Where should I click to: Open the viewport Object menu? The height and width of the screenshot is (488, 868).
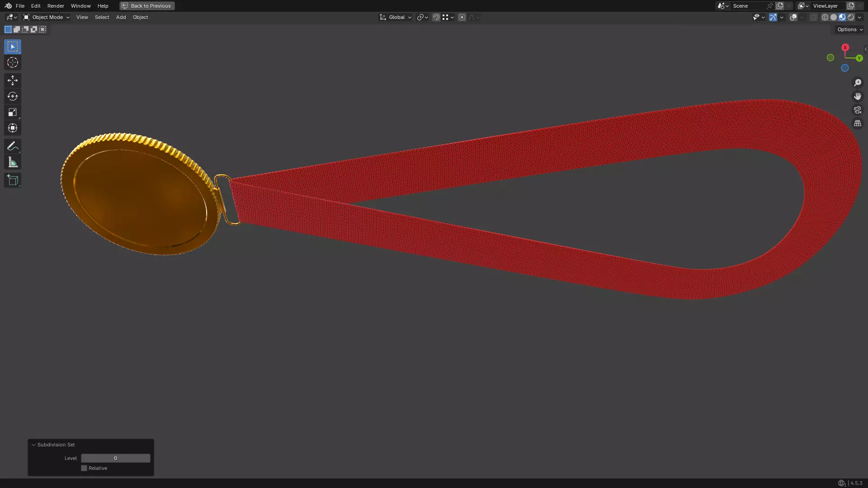coord(140,17)
